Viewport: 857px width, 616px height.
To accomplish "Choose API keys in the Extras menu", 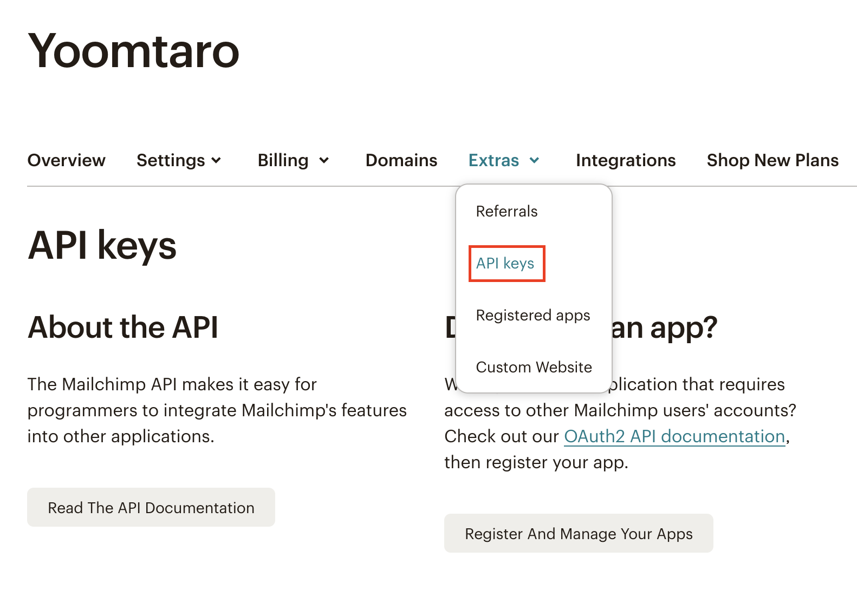I will (505, 264).
